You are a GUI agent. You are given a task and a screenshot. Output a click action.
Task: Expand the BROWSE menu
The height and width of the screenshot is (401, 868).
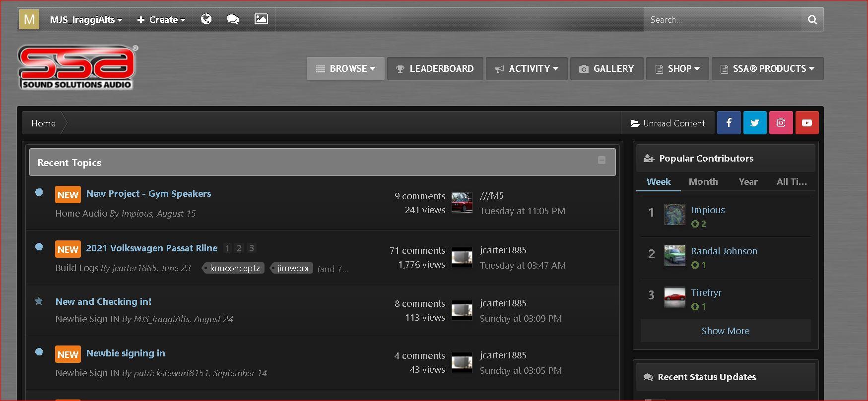tap(345, 68)
